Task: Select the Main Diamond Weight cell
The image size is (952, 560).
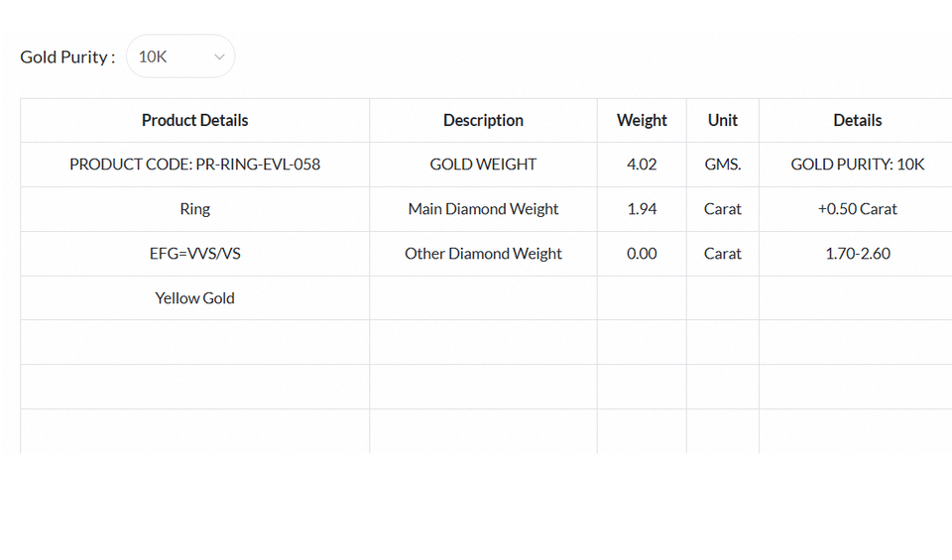Action: pos(483,209)
